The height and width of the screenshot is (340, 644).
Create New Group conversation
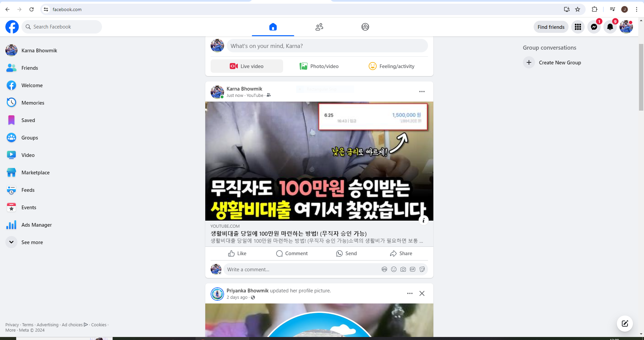pos(552,62)
